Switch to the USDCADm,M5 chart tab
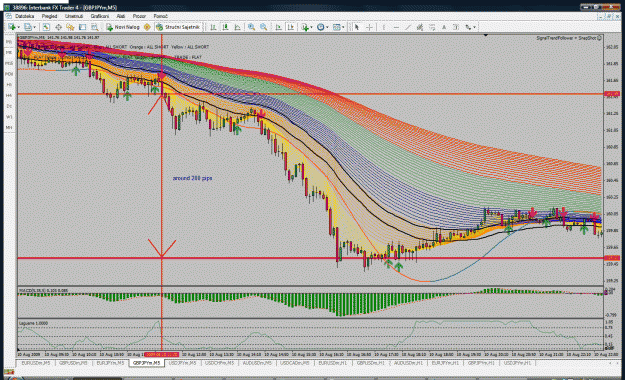The width and height of the screenshot is (625, 380). click(x=295, y=363)
